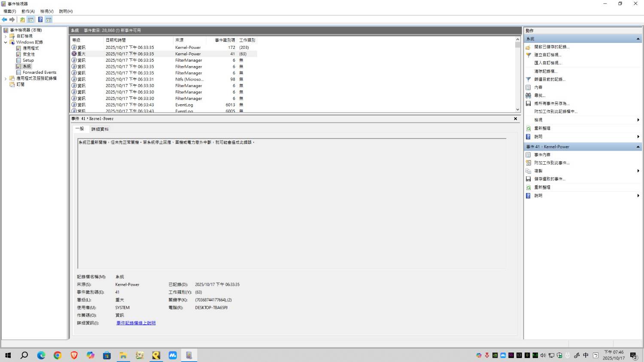Viewport: 644px width, 362px height.
Task: Open the 事件記錄檔線上說明 link
Action: coord(136,323)
